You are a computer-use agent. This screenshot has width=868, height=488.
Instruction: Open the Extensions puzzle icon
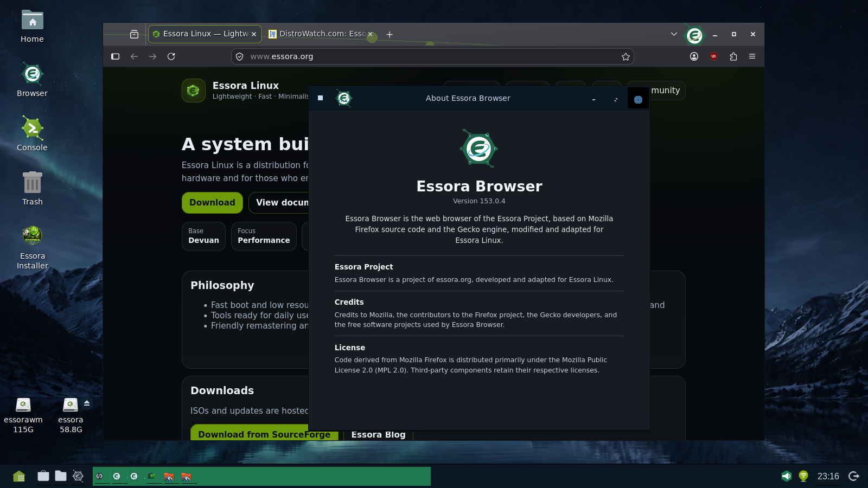pos(733,56)
